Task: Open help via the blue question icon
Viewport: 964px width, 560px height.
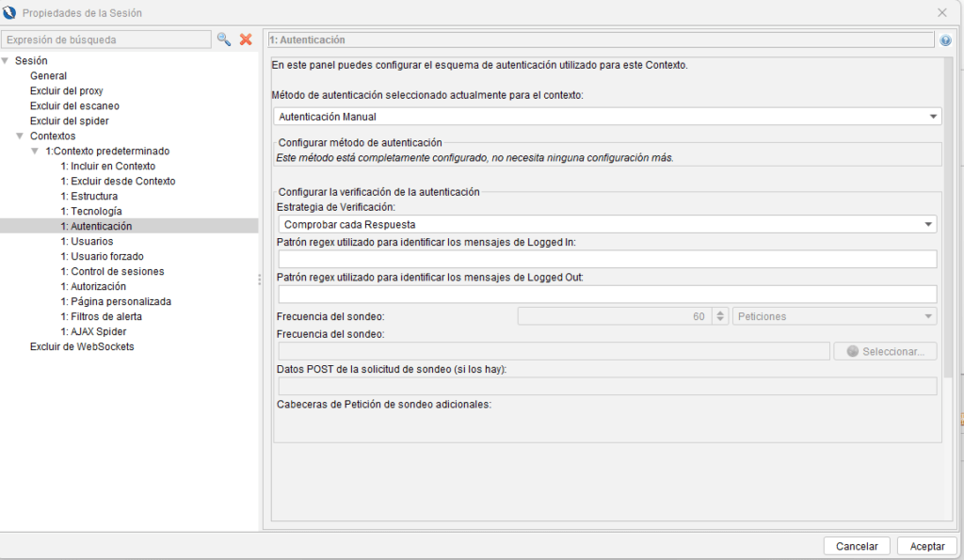Action: [x=945, y=40]
